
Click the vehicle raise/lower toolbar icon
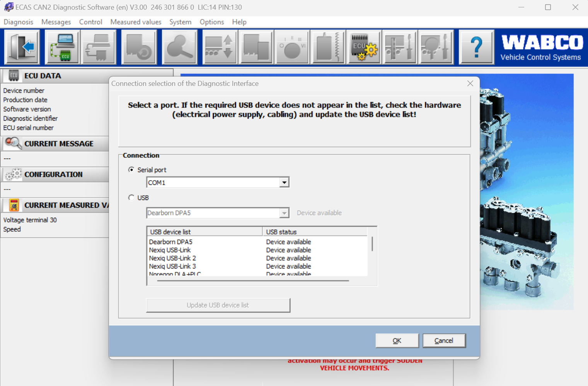(220, 47)
